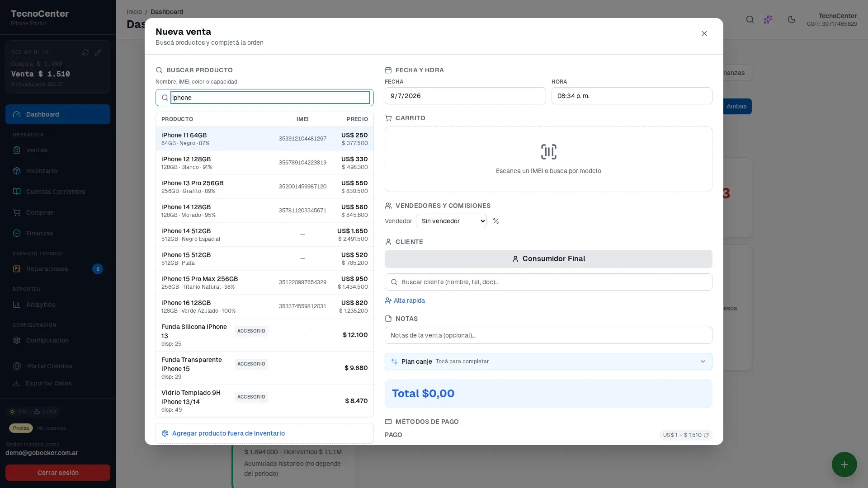Click the demo@gobecker.com.ar account email
Image resolution: width=868 pixels, height=488 pixels.
(42, 453)
